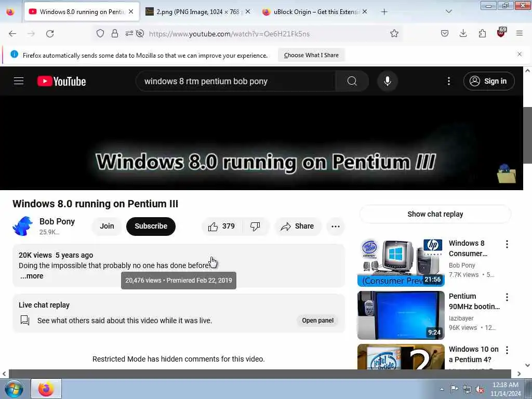This screenshot has height=399, width=532.
Task: Open the Save to Pocket icon
Action: [445, 33]
